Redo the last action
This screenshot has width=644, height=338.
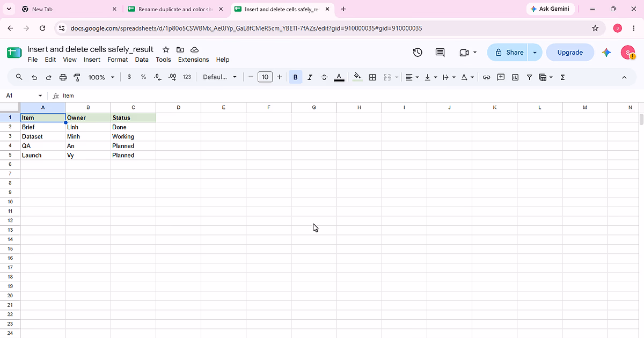tap(48, 77)
